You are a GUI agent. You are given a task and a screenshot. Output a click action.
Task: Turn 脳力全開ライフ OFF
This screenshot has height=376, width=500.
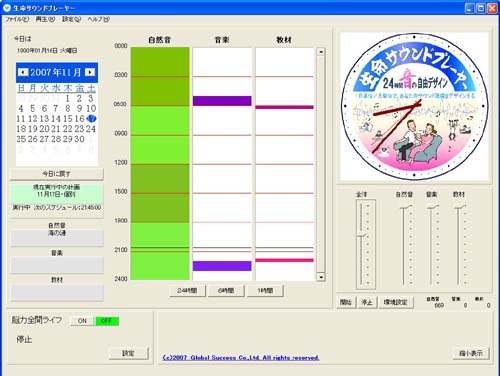pyautogui.click(x=107, y=321)
